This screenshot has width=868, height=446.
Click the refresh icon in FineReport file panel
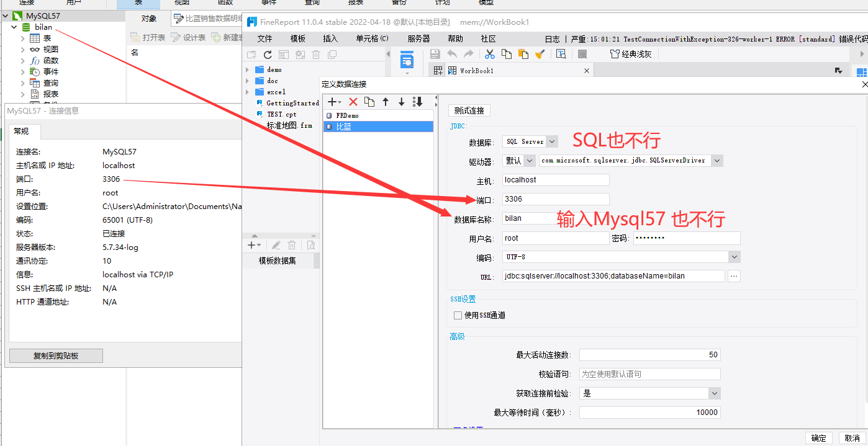coord(268,55)
